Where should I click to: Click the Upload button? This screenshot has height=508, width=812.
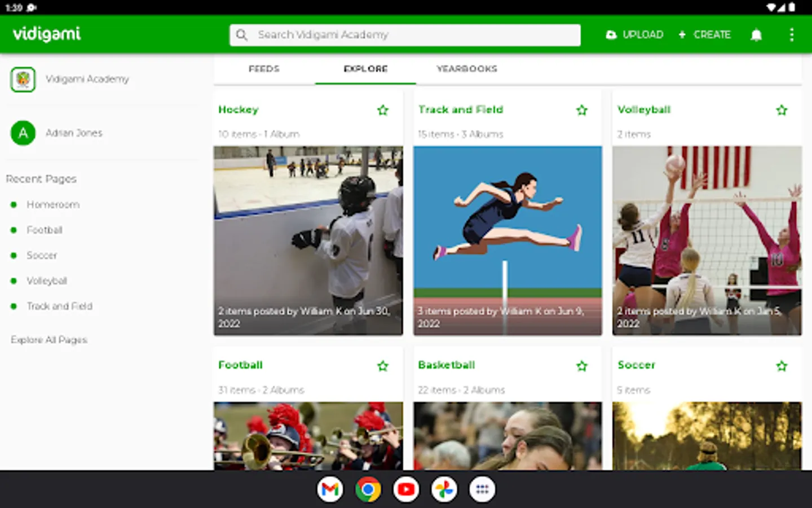click(634, 35)
